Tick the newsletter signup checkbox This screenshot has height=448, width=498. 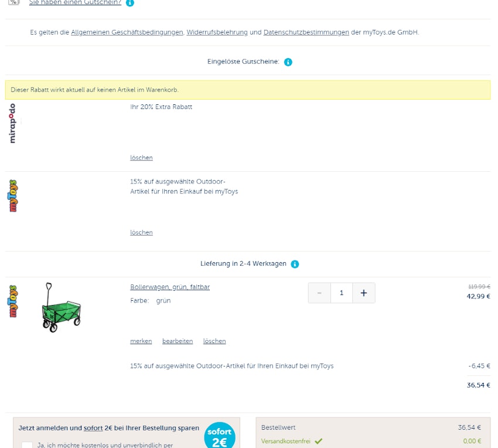(27, 445)
